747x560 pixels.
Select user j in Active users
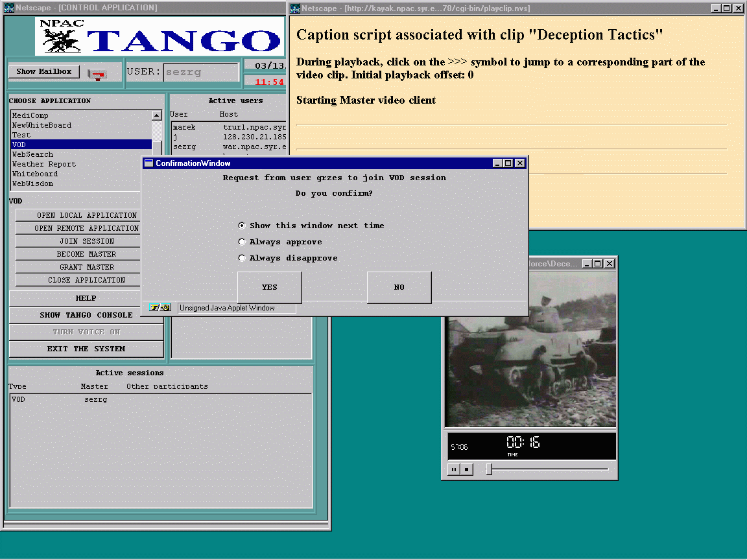(229, 137)
